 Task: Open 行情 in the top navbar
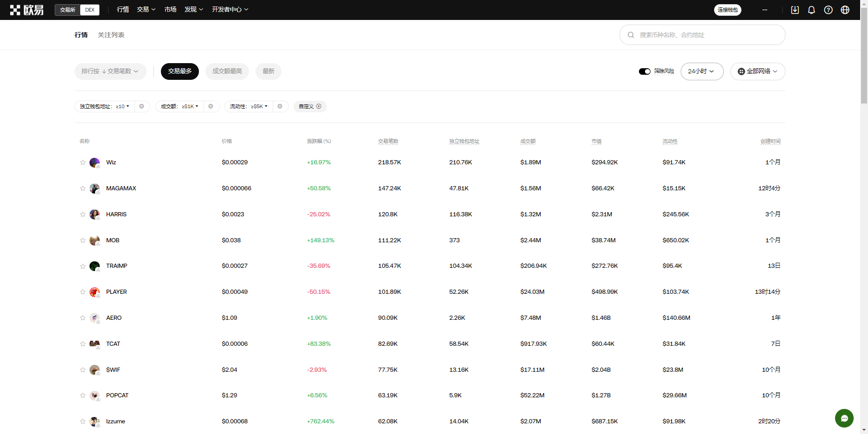pos(123,10)
